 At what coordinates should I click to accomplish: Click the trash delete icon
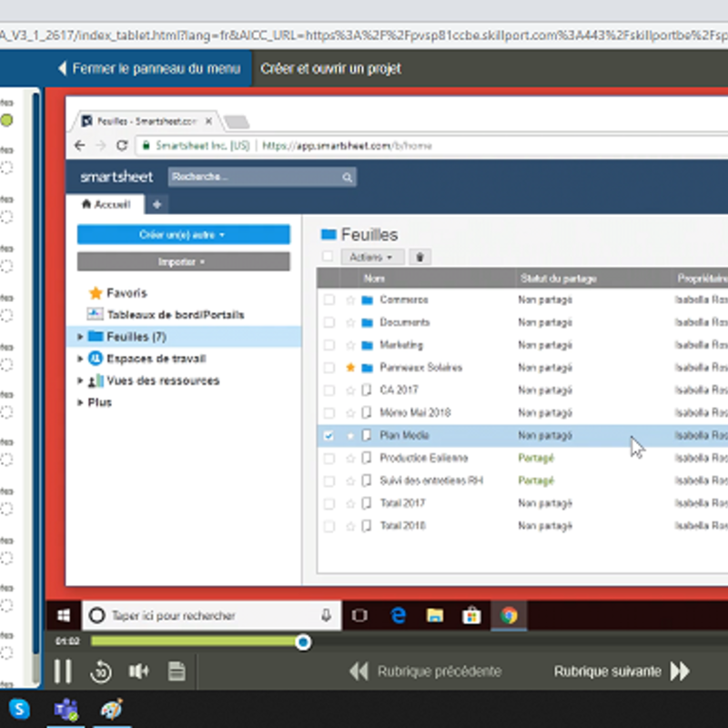(420, 258)
